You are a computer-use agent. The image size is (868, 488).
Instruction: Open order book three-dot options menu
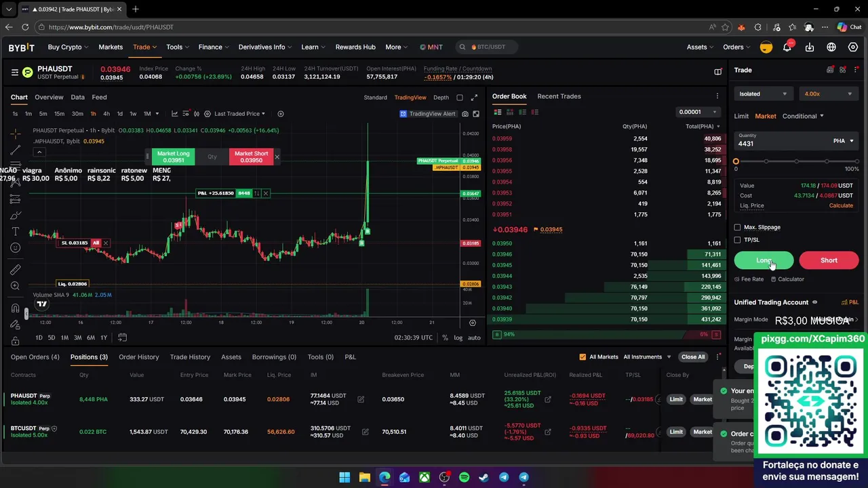[717, 96]
